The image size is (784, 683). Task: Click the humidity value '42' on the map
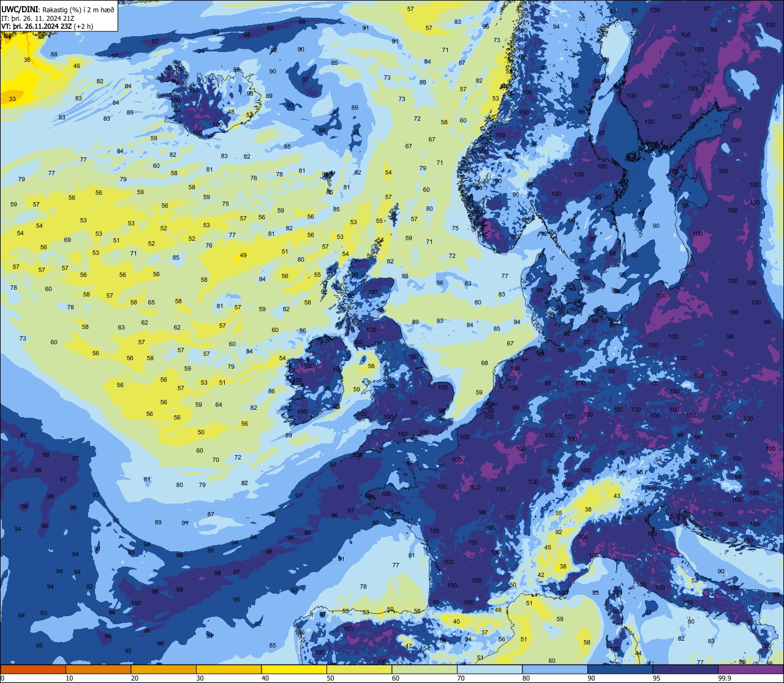(x=541, y=575)
